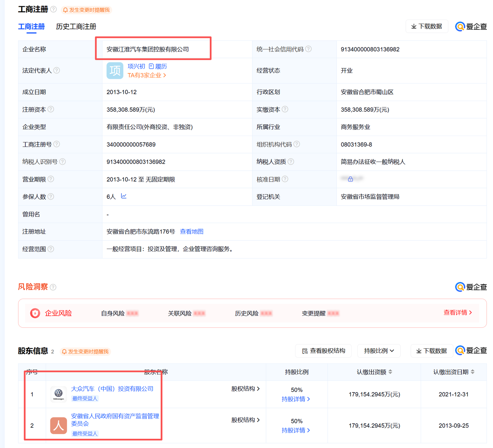Expand 股权结构 for 大众汽车 row
493x448 pixels.
click(245, 389)
